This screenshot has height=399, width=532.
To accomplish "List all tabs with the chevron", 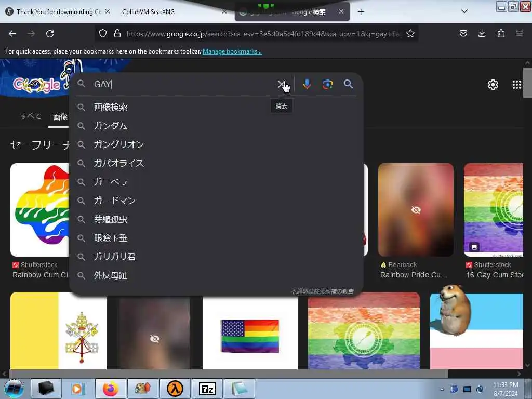I will [x=464, y=11].
